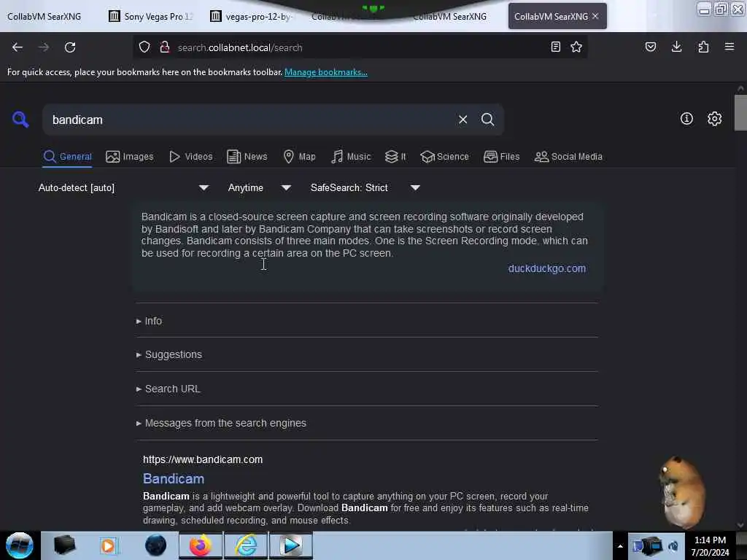Open the Bandicam result title link
This screenshot has width=747, height=560.
click(x=174, y=478)
